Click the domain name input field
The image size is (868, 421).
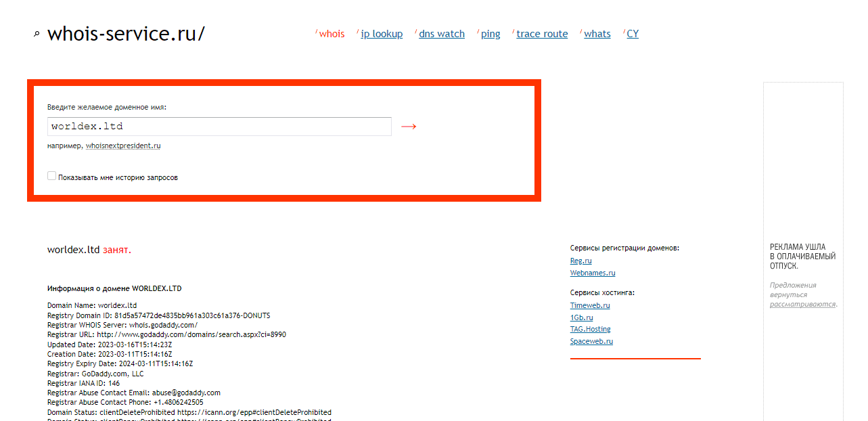(x=219, y=127)
